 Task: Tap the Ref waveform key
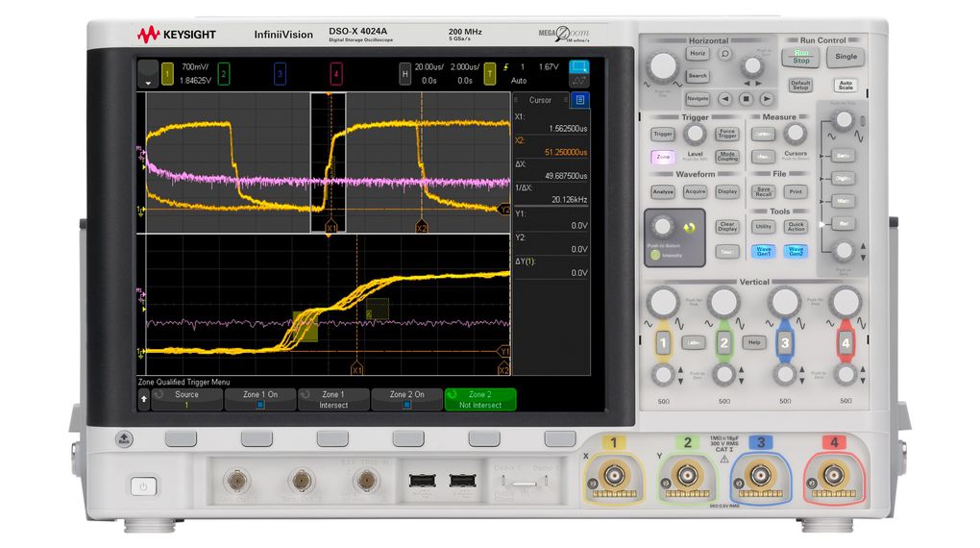pyautogui.click(x=843, y=223)
